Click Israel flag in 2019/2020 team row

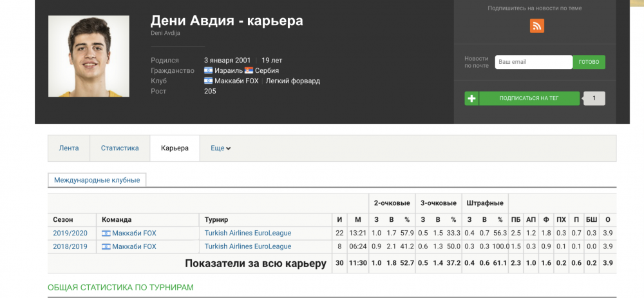(106, 233)
